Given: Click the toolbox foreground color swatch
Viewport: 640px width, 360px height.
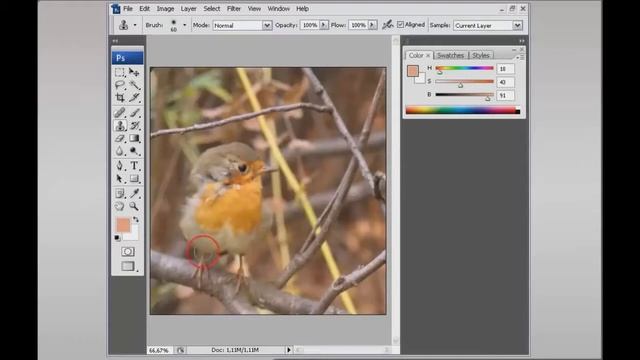Looking at the screenshot, I should pyautogui.click(x=122, y=225).
